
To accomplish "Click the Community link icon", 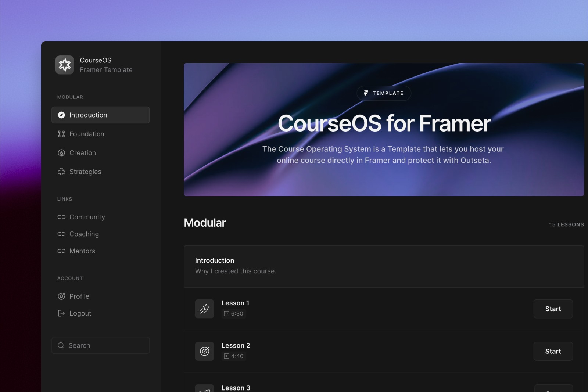I will [61, 217].
